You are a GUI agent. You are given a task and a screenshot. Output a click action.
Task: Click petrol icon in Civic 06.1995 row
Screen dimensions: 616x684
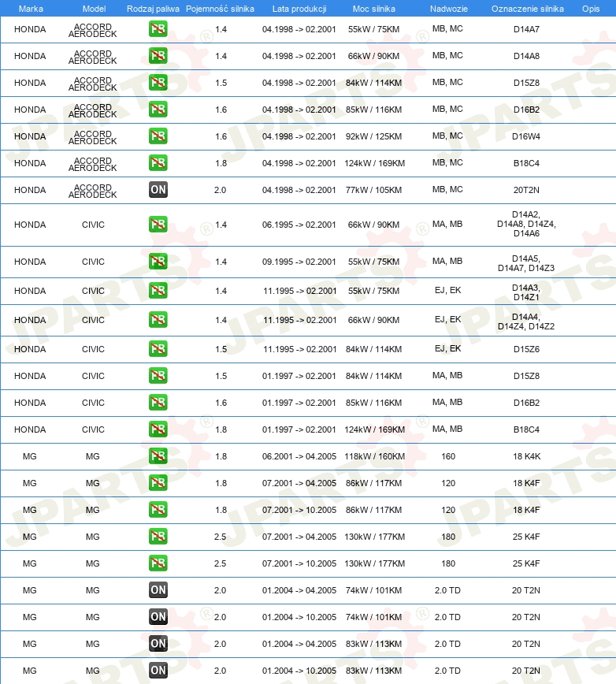click(158, 225)
